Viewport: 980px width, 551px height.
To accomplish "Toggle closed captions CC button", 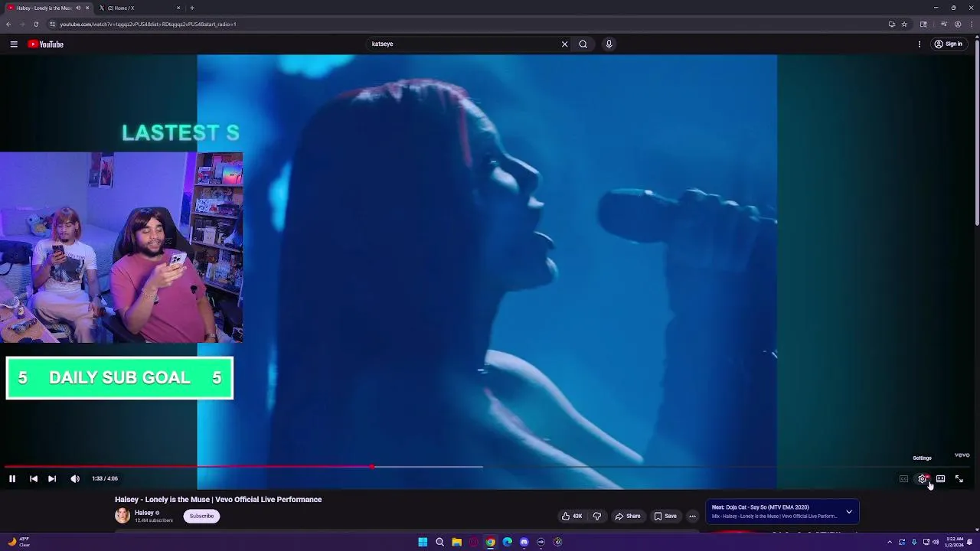I will tap(903, 478).
